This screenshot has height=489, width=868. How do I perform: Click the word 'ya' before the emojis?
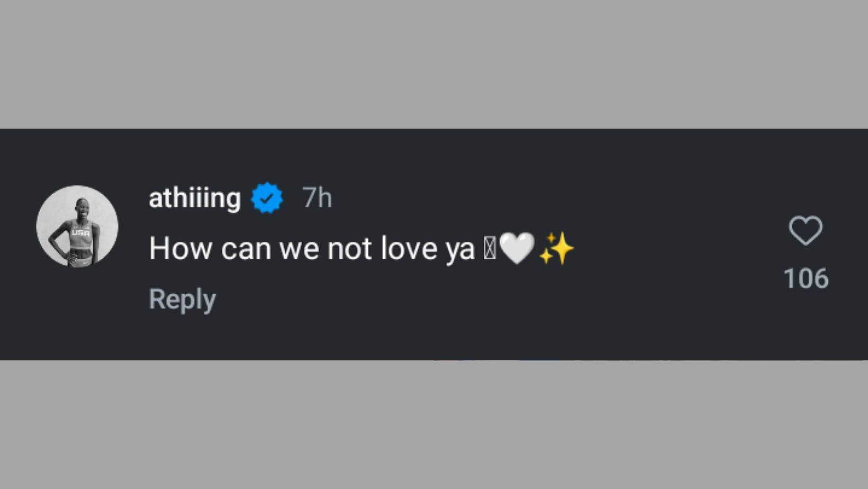460,249
